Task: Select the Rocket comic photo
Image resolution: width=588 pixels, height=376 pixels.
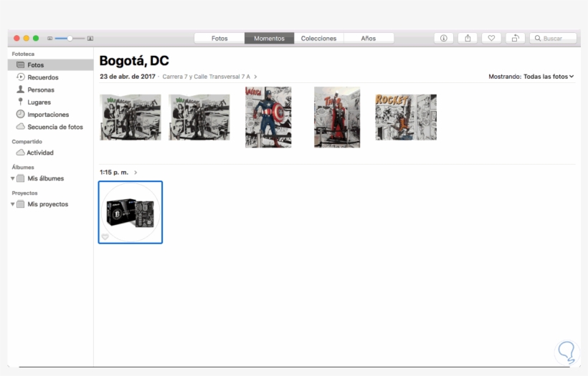Action: 406,117
